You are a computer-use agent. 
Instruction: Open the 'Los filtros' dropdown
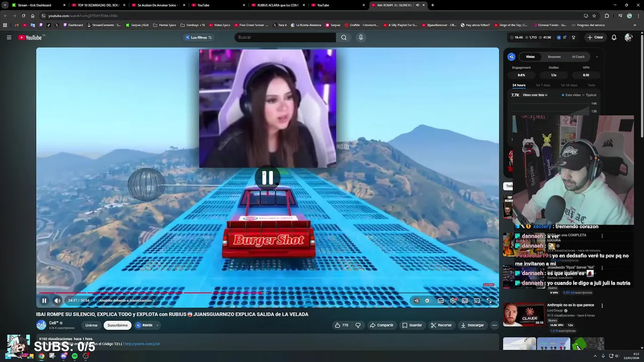coord(198,37)
